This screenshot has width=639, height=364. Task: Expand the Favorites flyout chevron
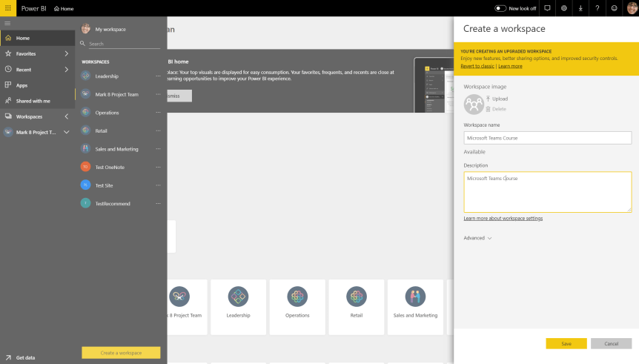pyautogui.click(x=66, y=54)
